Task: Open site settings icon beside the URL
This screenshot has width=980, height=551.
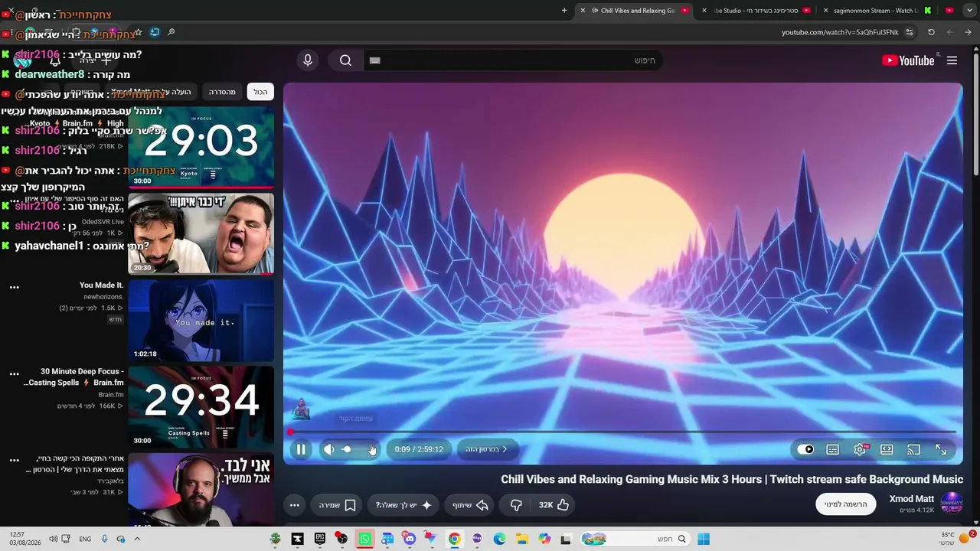Action: coord(910,32)
